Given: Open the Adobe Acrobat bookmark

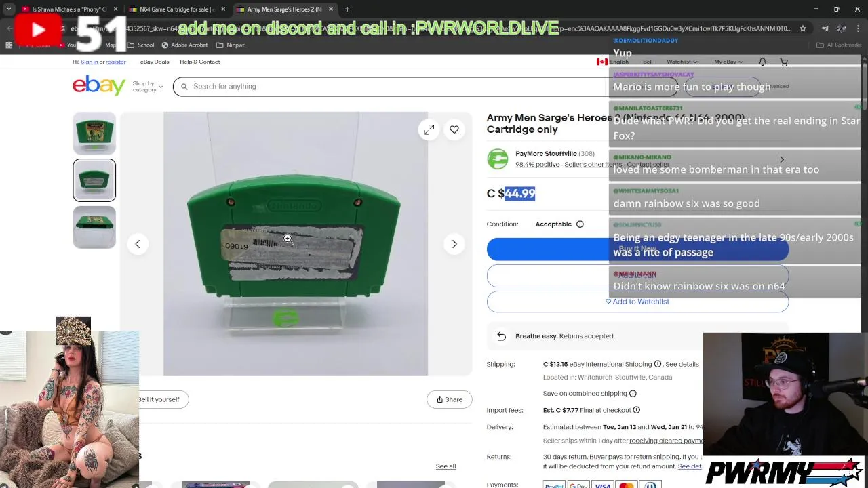Looking at the screenshot, I should (x=184, y=45).
